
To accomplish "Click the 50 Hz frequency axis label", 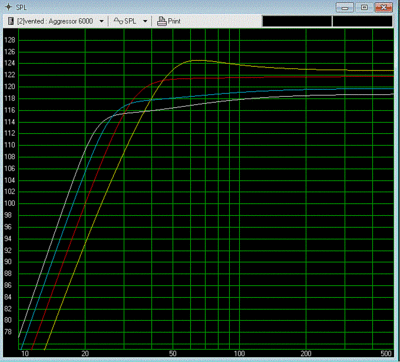I will [173, 354].
